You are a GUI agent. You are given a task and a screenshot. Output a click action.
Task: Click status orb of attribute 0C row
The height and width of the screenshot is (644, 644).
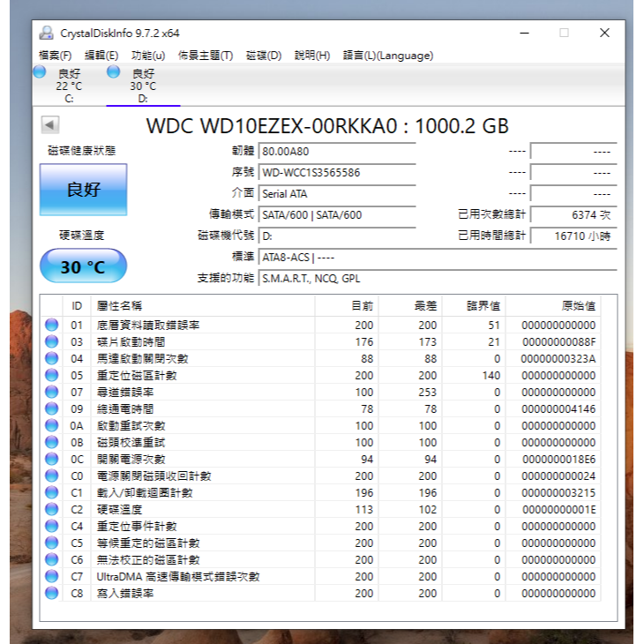[51, 459]
